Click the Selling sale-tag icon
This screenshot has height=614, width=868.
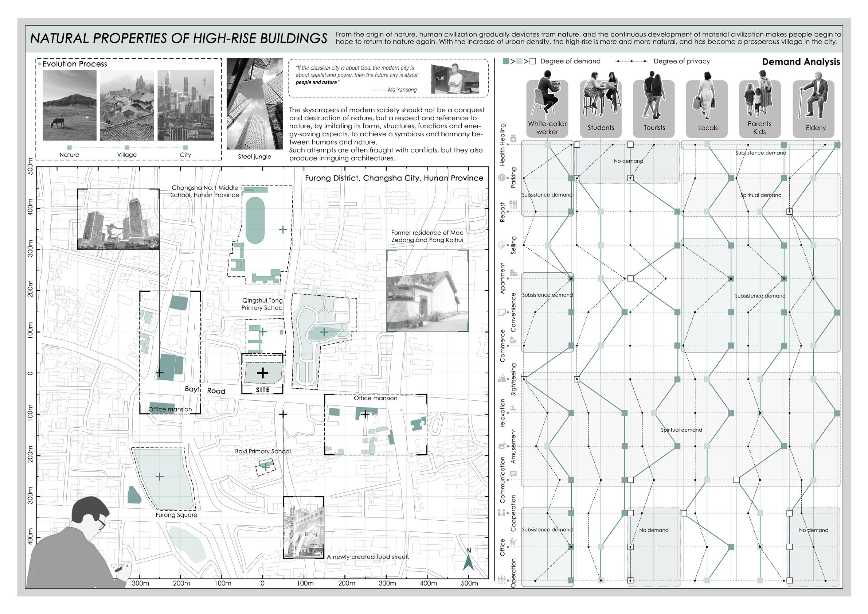click(502, 245)
